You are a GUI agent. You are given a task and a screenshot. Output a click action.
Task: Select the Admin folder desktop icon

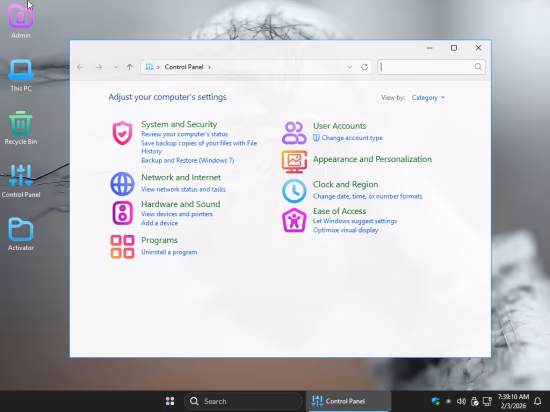click(x=21, y=21)
